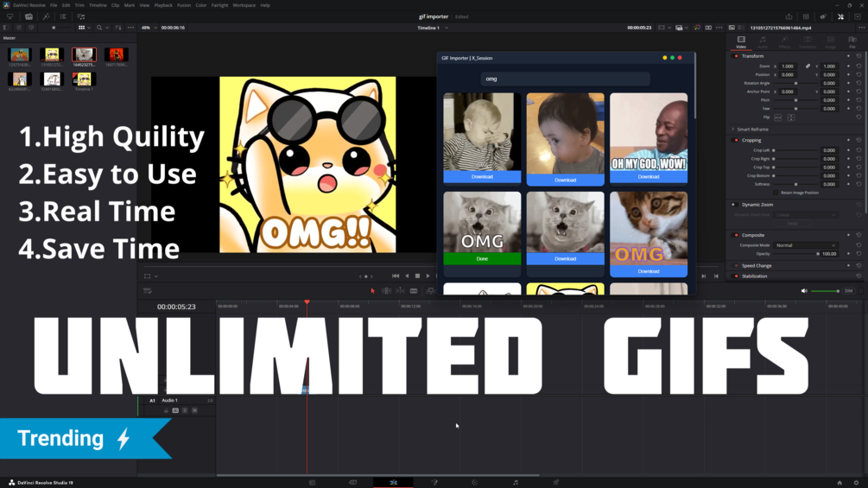Open the Edit page icon in bottom bar
The height and width of the screenshot is (488, 868).
pyautogui.click(x=394, y=483)
